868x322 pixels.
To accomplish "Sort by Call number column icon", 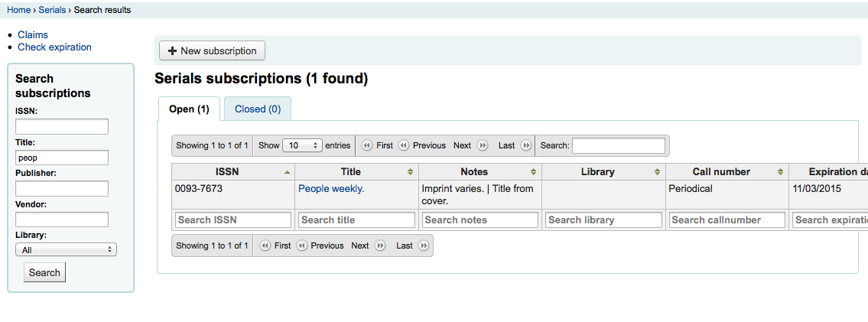I will (x=780, y=172).
